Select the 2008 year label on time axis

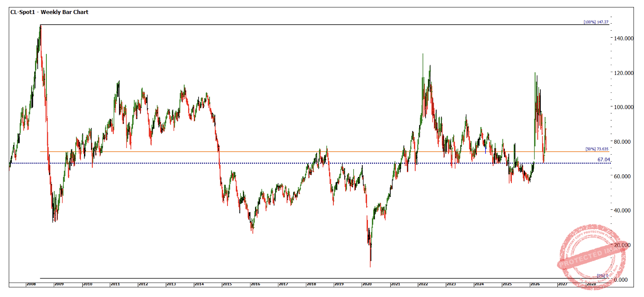(x=31, y=284)
